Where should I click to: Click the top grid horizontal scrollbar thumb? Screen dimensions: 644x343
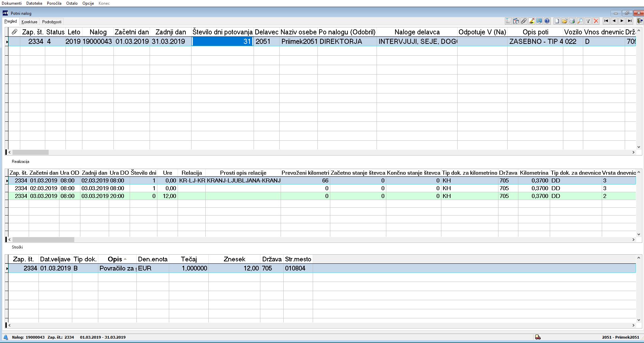(30, 152)
